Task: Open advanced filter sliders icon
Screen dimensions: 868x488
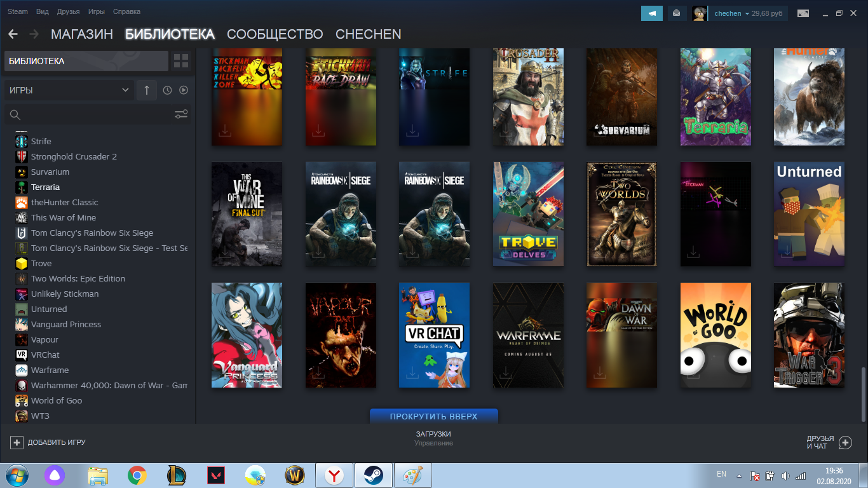Action: [x=181, y=114]
